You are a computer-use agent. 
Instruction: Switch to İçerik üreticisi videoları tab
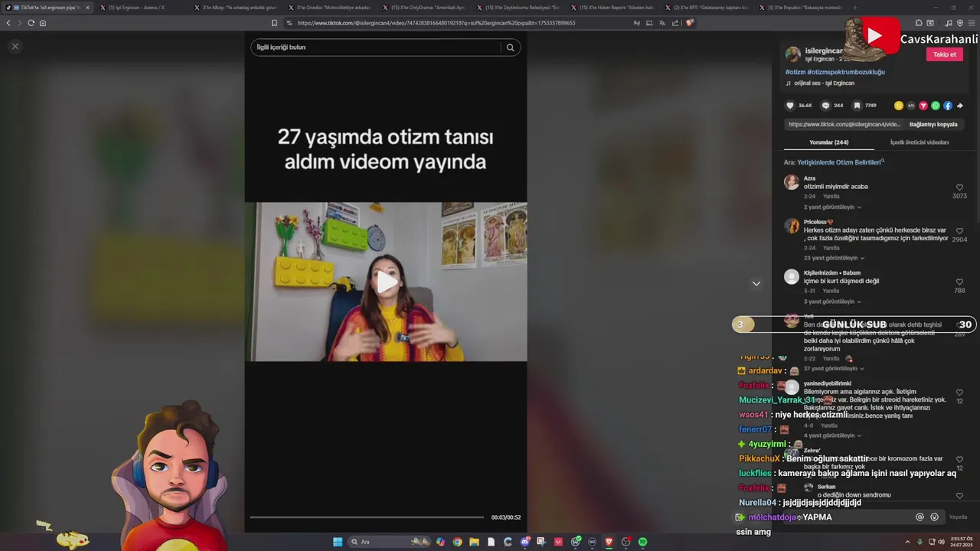(x=920, y=142)
